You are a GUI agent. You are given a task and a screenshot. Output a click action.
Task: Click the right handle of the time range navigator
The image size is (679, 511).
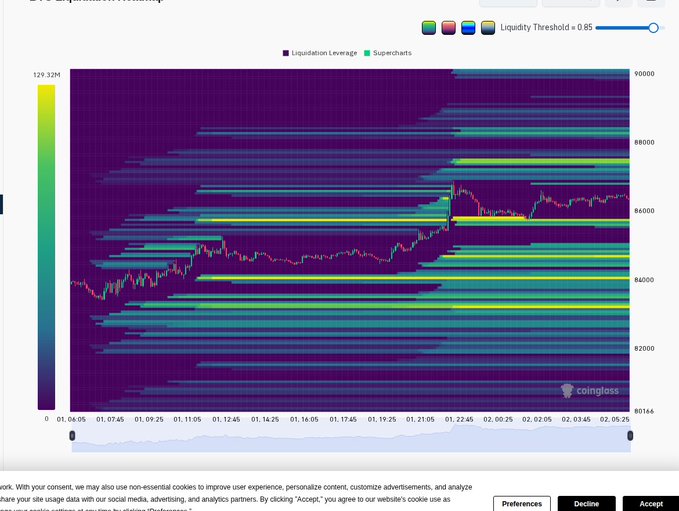click(x=630, y=435)
